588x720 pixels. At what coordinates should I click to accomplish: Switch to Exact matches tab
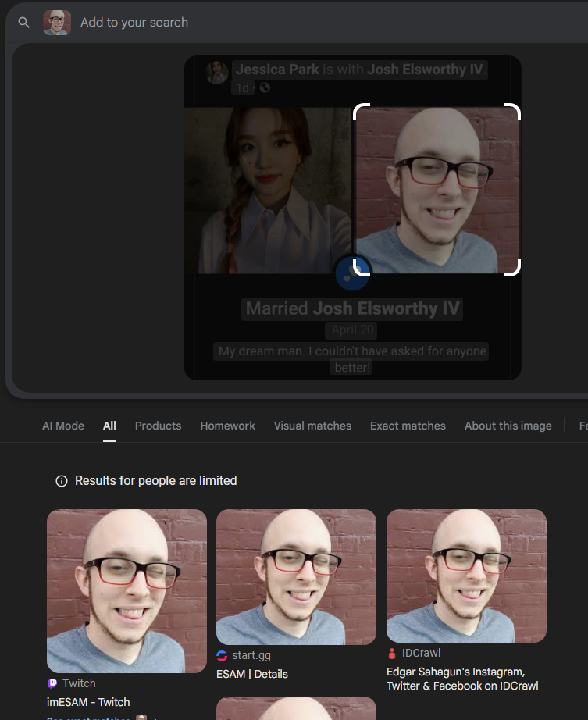point(408,426)
